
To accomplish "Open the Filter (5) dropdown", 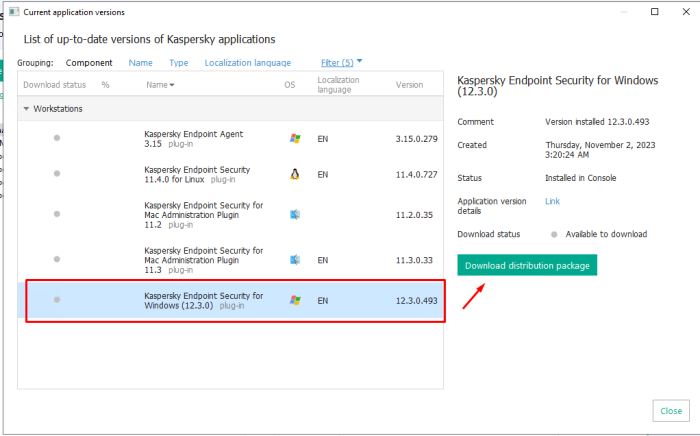I will click(341, 62).
